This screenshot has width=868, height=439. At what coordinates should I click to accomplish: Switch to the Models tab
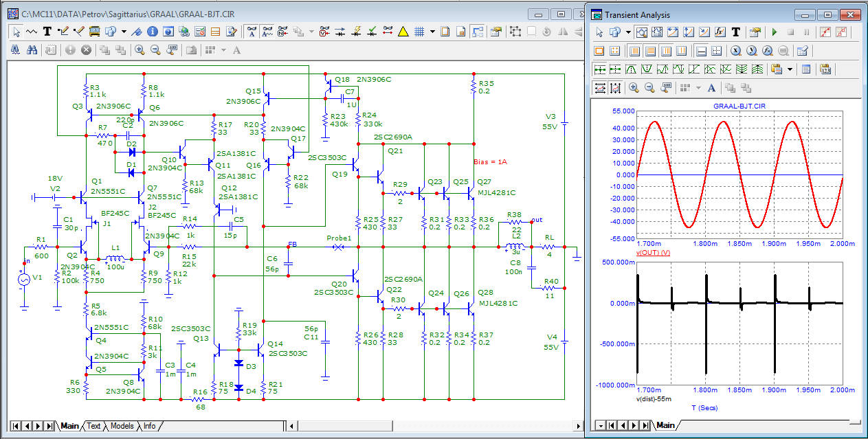click(122, 426)
